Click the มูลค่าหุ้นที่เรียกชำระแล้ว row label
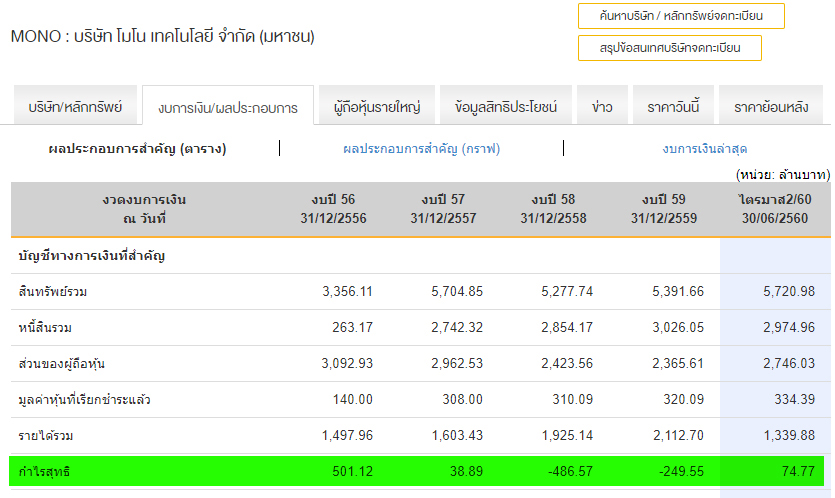This screenshot has height=498, width=835. [84, 399]
